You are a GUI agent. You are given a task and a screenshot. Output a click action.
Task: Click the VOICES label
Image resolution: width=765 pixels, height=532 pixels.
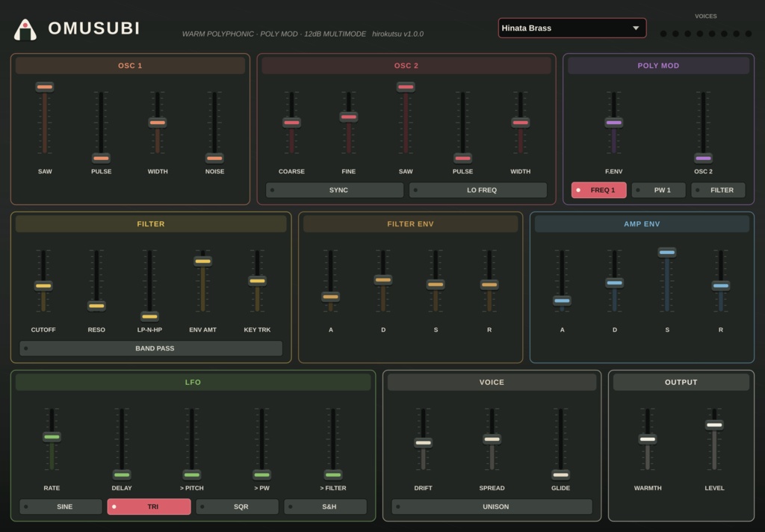pyautogui.click(x=705, y=16)
